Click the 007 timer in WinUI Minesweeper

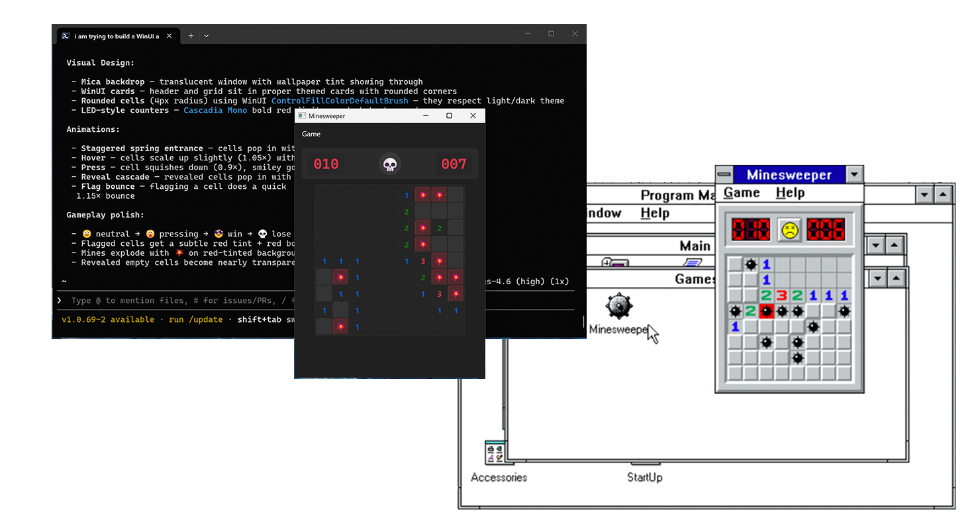coord(454,164)
